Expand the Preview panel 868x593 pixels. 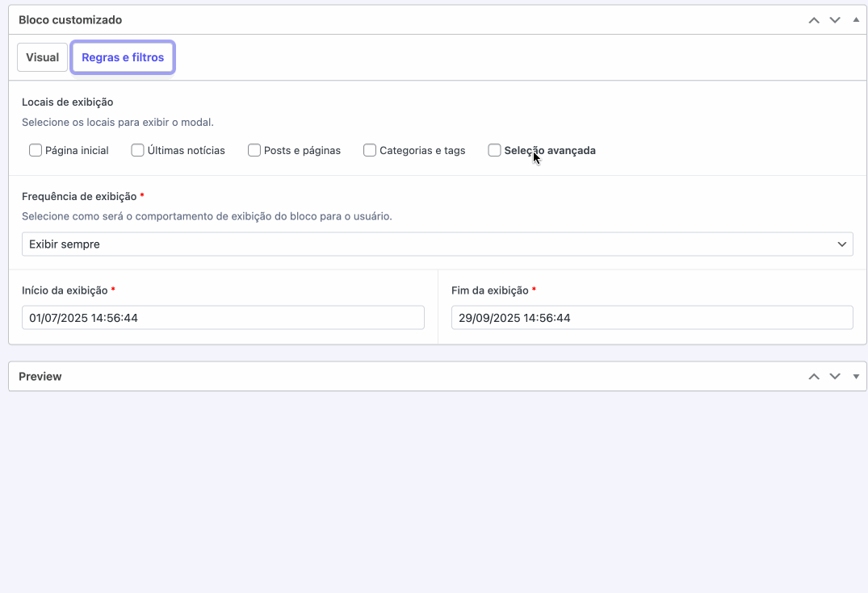click(x=856, y=377)
